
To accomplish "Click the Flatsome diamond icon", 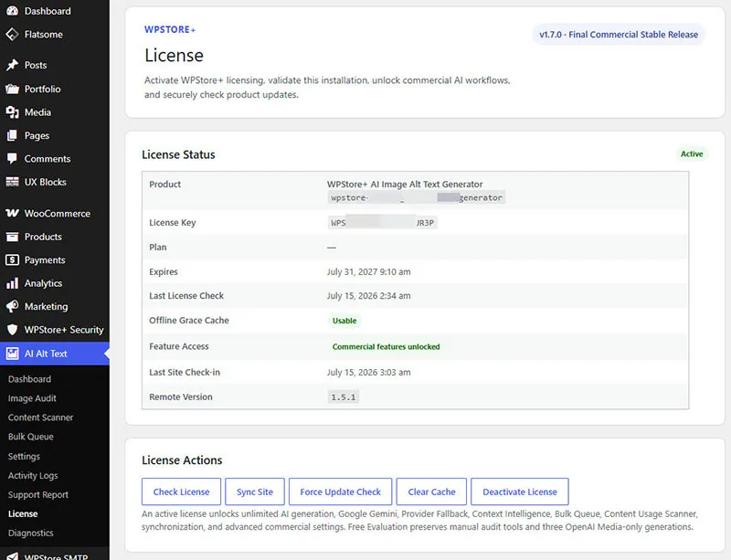I will [x=12, y=35].
